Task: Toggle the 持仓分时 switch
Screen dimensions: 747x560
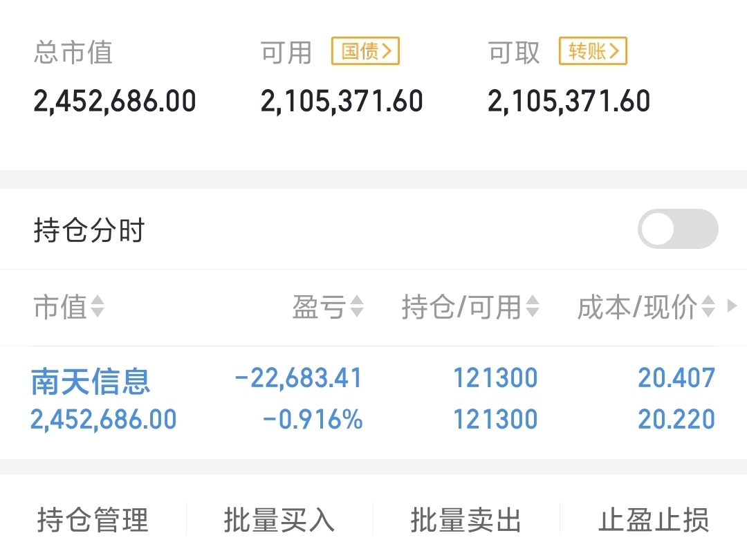Action: pos(678,229)
